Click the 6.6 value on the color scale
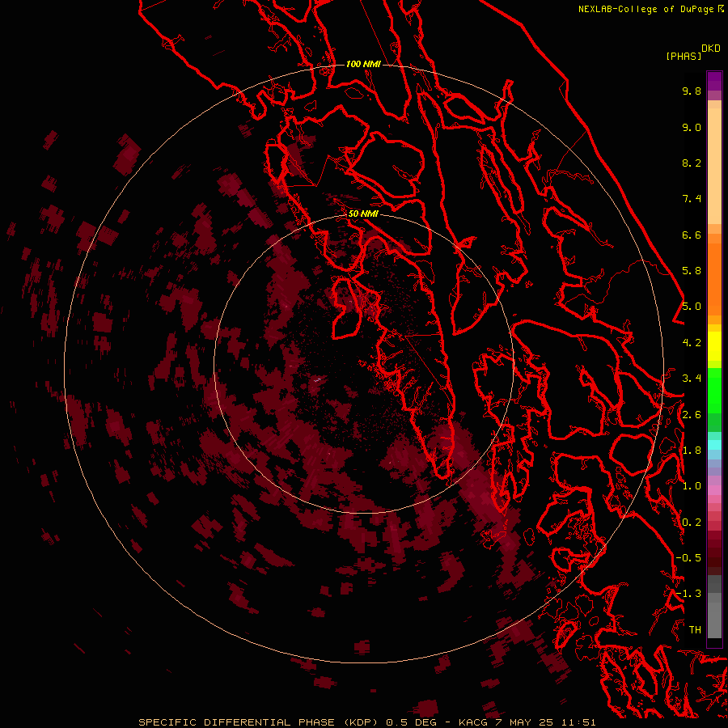728x728 pixels. coord(692,235)
